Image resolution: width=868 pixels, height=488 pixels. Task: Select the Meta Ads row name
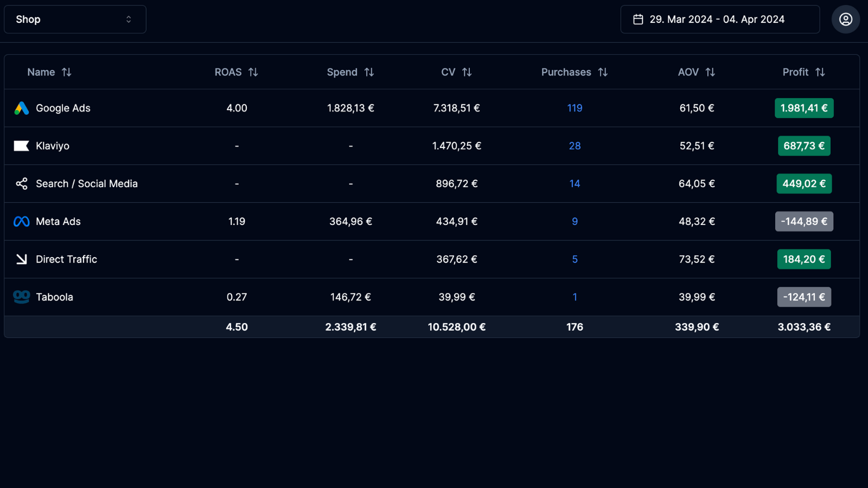[x=58, y=221]
